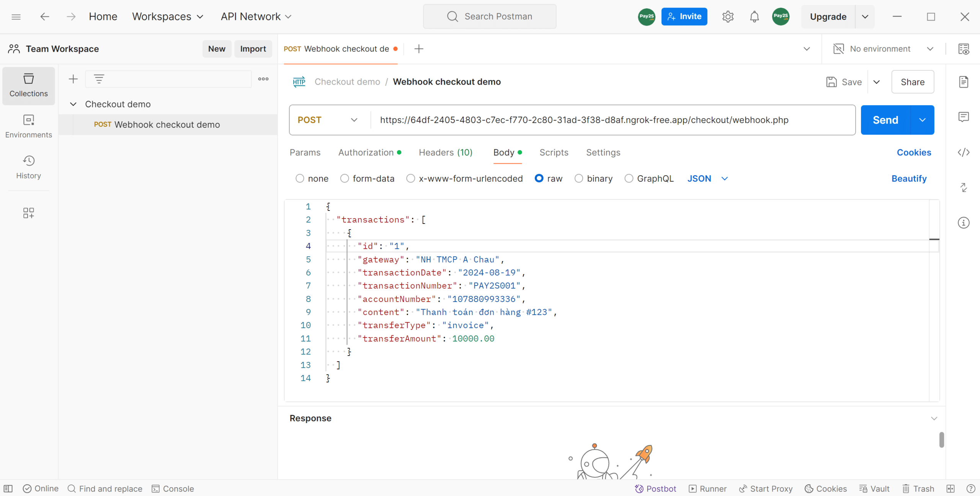This screenshot has width=980, height=496.
Task: Open the Environments sidebar section
Action: (x=29, y=126)
